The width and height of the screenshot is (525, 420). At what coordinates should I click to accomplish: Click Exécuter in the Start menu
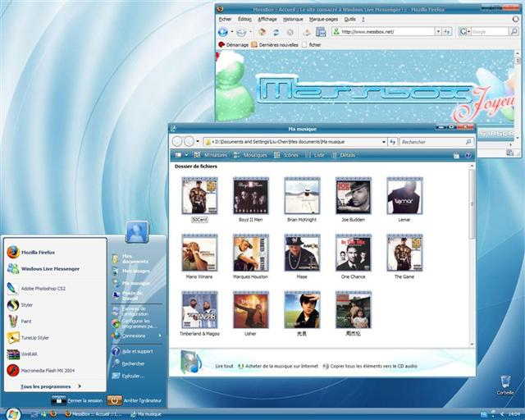pyautogui.click(x=129, y=376)
